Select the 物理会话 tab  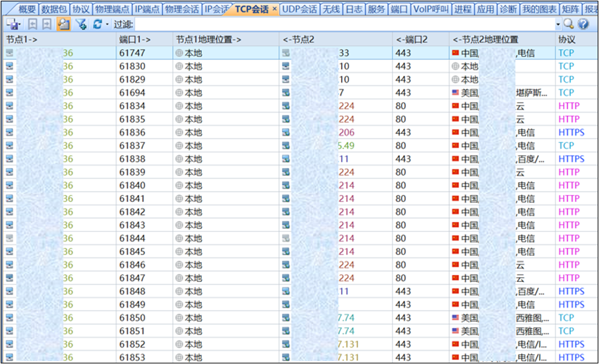tap(182, 9)
